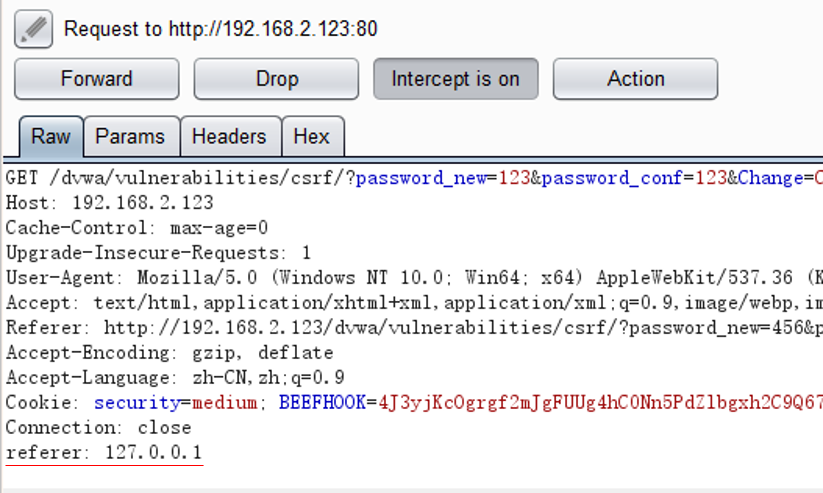The height and width of the screenshot is (493, 823).
Task: Open the Headers tab
Action: point(229,137)
